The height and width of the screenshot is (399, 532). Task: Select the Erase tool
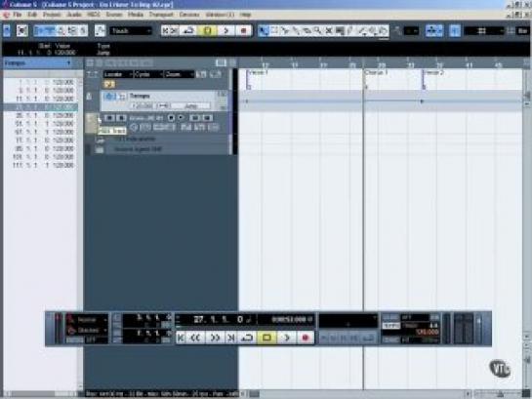pos(307,31)
